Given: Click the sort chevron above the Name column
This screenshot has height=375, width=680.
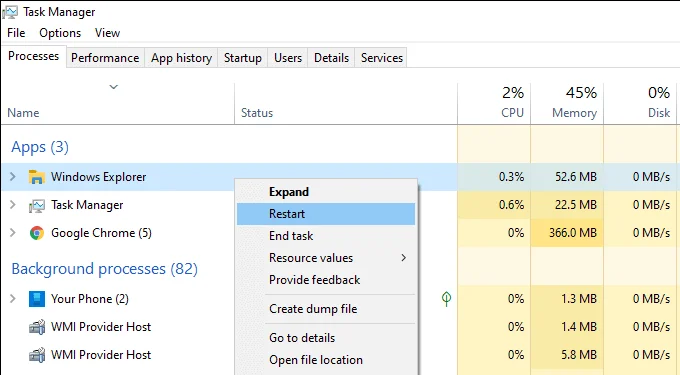Looking at the screenshot, I should click(x=114, y=87).
